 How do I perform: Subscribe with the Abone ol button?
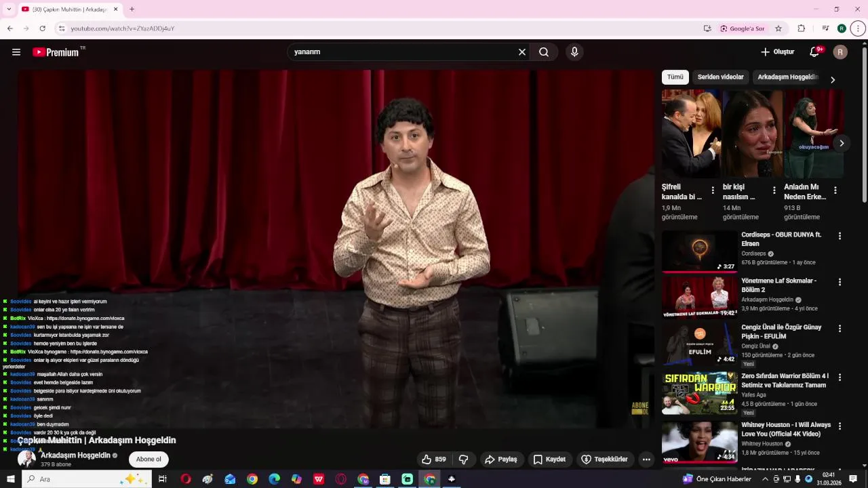point(149,460)
